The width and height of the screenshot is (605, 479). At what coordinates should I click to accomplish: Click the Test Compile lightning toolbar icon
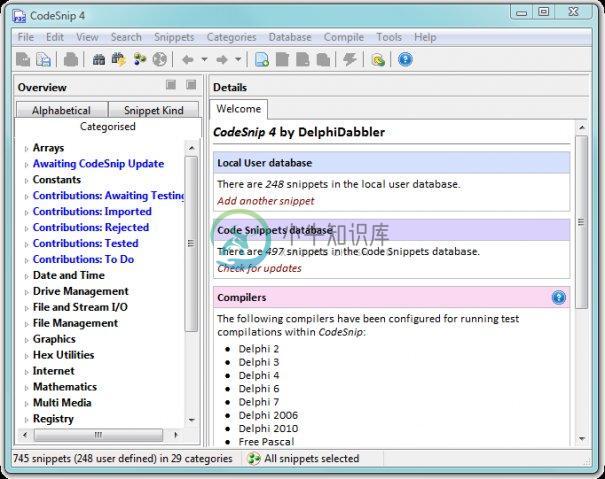tap(350, 59)
